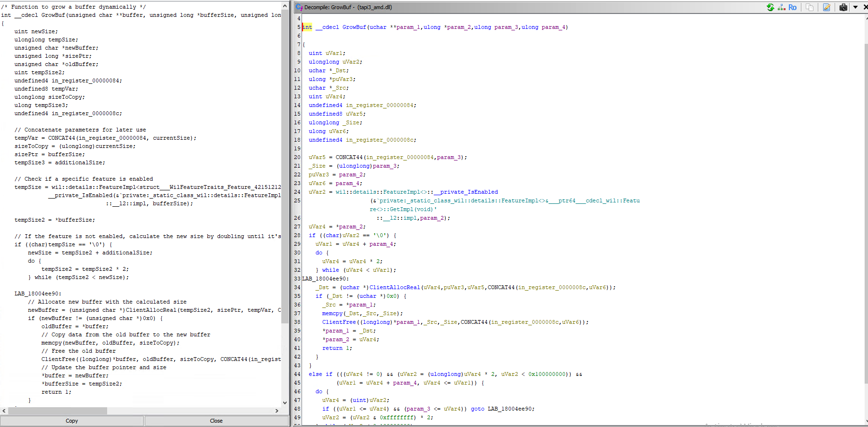Click the LAB_18004ee90 label on line 33
The image size is (868, 427).
pos(324,279)
